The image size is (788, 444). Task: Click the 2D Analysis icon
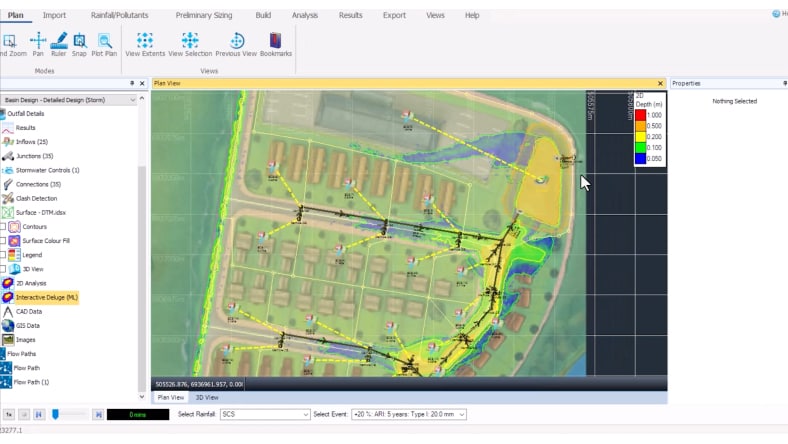(7, 283)
